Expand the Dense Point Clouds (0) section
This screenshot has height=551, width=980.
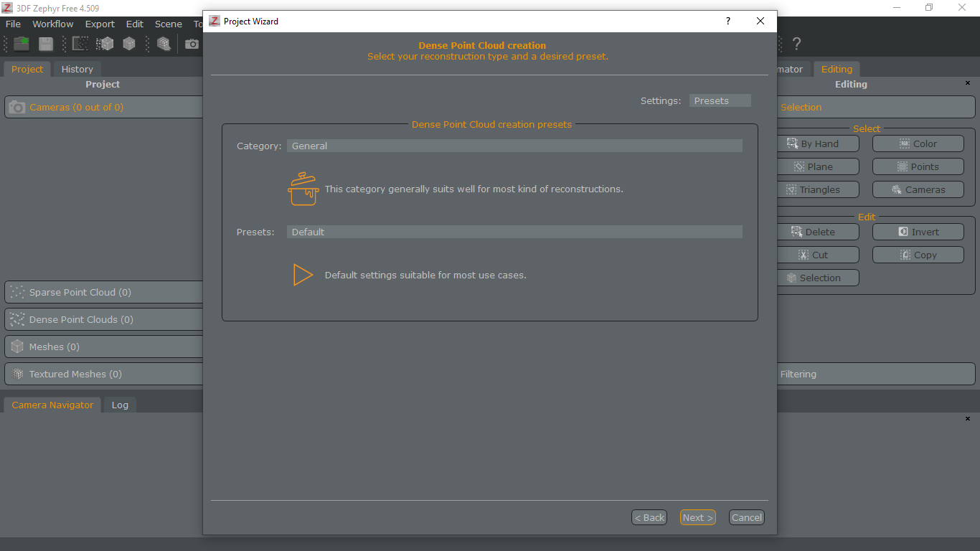(104, 319)
